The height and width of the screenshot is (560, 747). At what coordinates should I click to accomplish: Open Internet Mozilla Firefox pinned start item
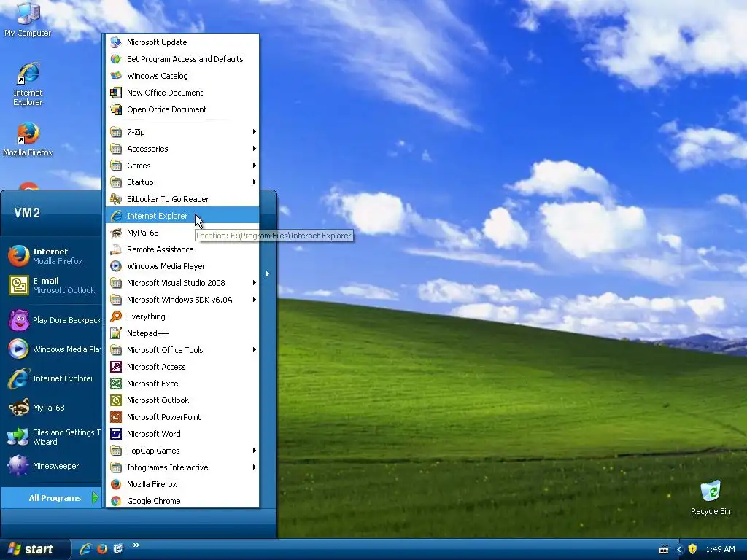coord(52,256)
